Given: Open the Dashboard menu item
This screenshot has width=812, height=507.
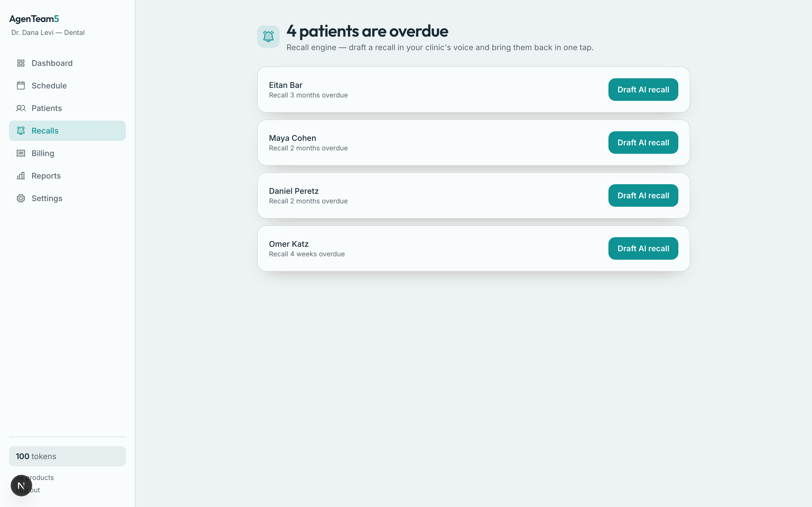Looking at the screenshot, I should [x=67, y=63].
